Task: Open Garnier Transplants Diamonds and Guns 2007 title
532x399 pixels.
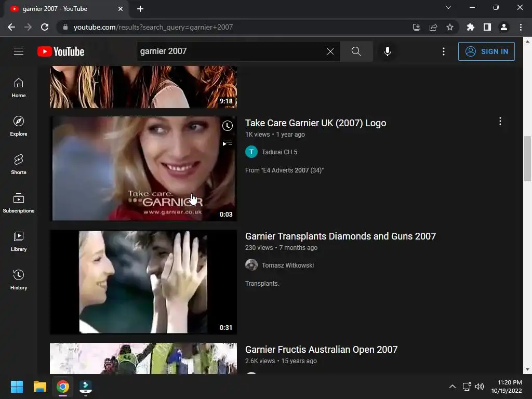Action: tap(340, 236)
